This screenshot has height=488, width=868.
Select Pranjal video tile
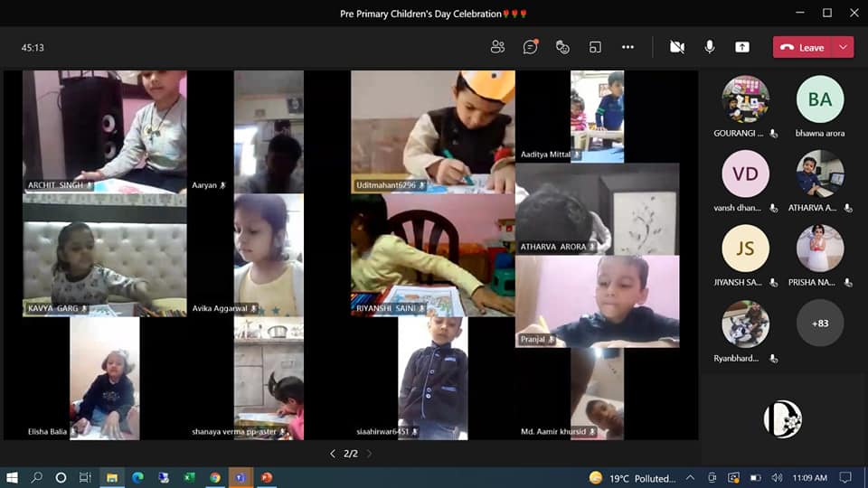pos(598,301)
